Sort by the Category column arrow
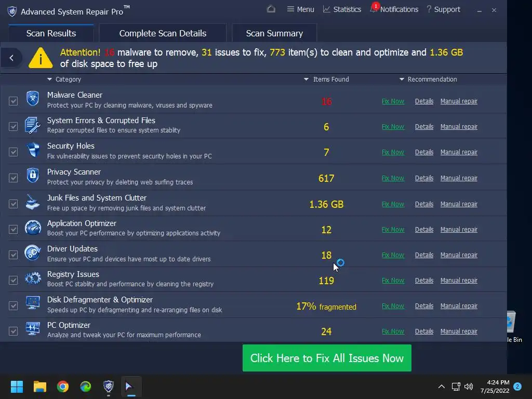The height and width of the screenshot is (399, 532). (49, 79)
